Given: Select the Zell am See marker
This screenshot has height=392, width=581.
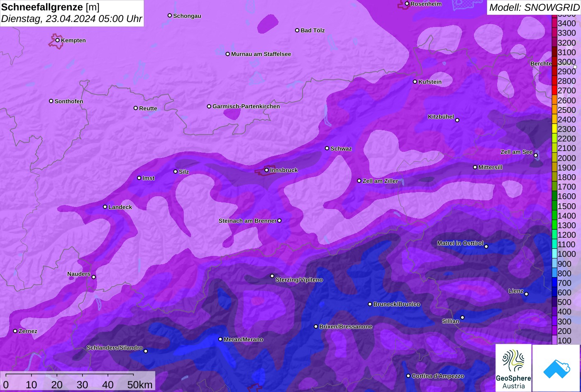Looking at the screenshot, I should click(536, 156).
